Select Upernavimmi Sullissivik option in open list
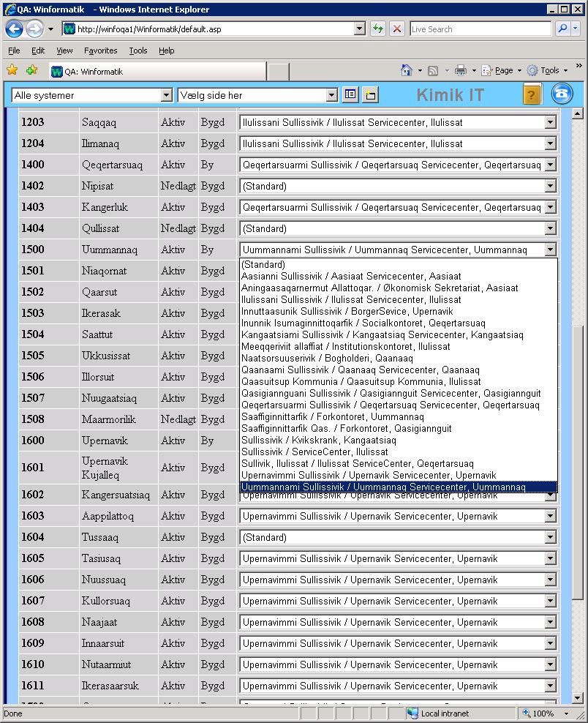Viewport: 588px width, 723px height. click(x=399, y=475)
